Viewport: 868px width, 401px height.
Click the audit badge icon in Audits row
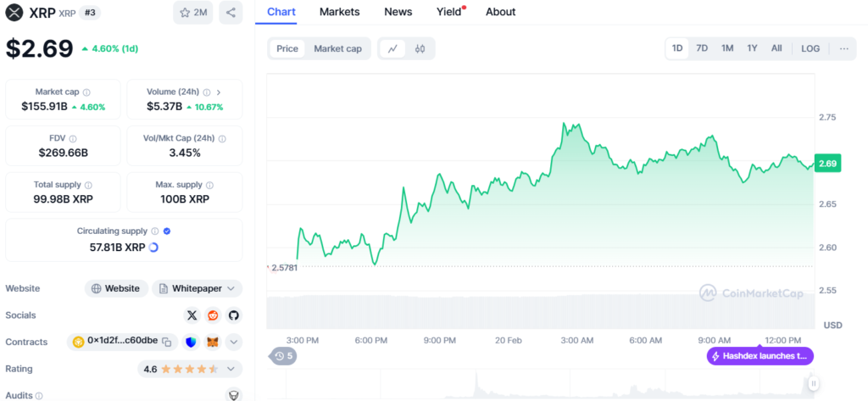coord(234,394)
